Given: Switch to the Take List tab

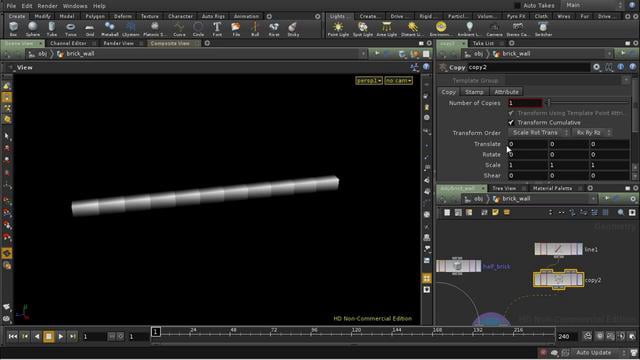Looking at the screenshot, I should pos(483,43).
